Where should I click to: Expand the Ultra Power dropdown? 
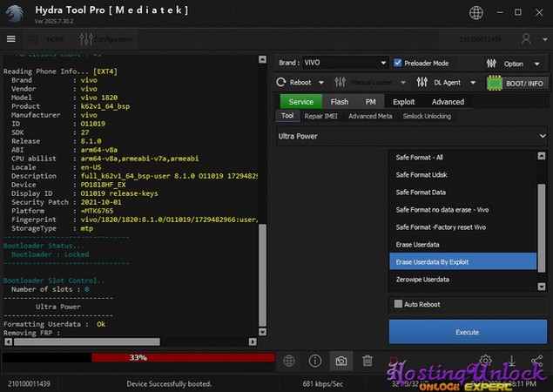[411, 136]
